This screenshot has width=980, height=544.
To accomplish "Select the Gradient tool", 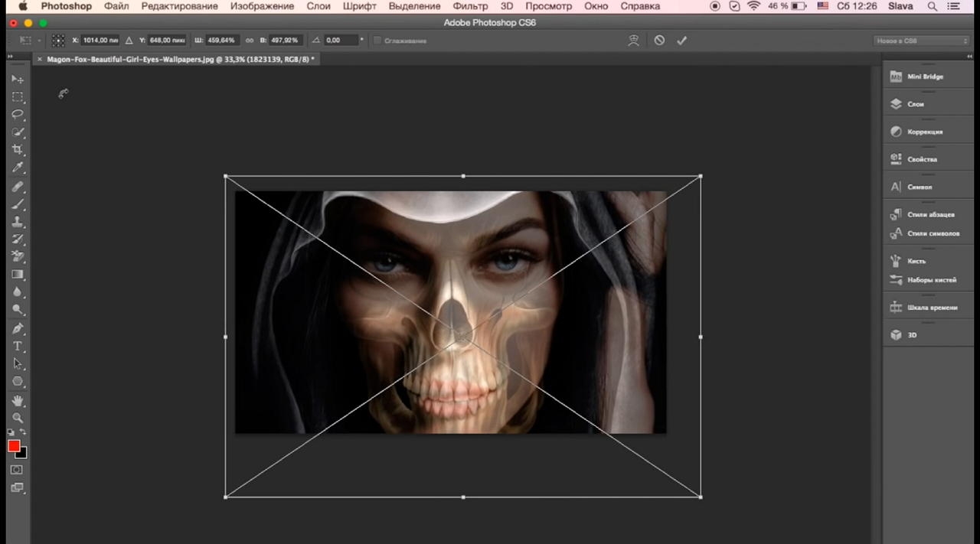I will point(18,275).
